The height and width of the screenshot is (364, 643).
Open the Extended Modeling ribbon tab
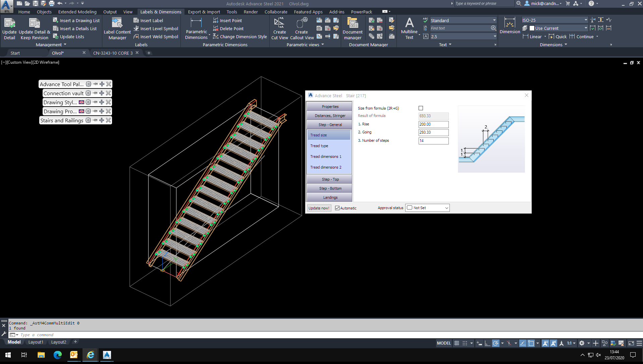coord(77,12)
